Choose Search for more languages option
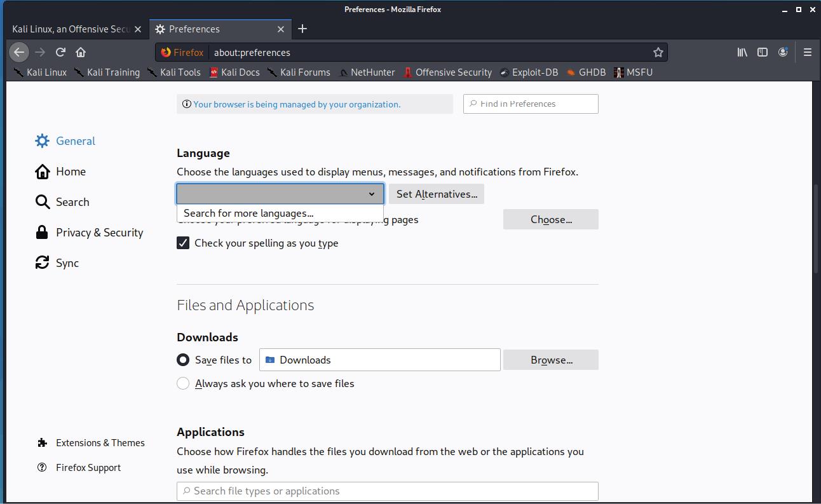The width and height of the screenshot is (821, 504). [x=248, y=214]
